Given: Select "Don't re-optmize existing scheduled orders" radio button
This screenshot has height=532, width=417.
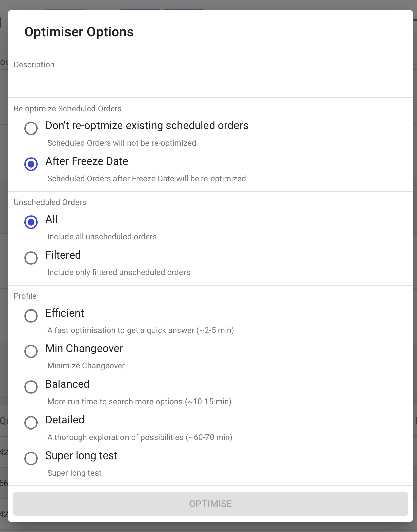Looking at the screenshot, I should click(x=31, y=128).
